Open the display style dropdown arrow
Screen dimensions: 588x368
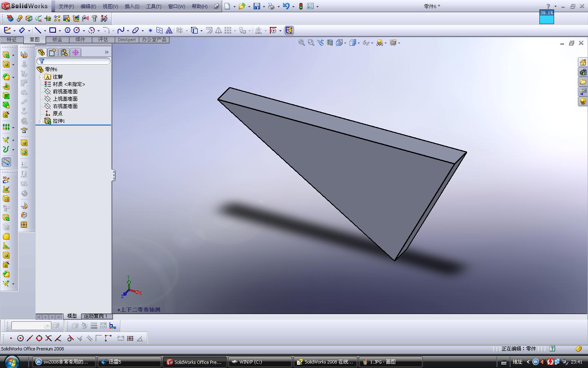click(359, 43)
